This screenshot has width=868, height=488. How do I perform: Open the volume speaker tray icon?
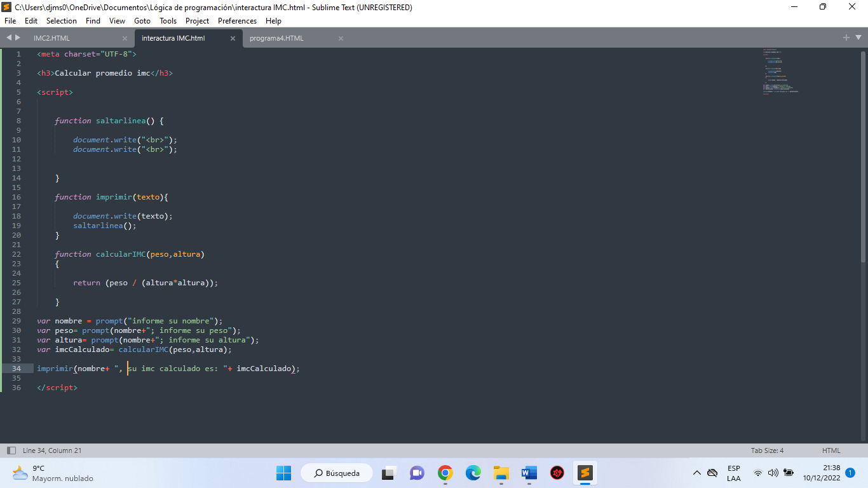click(x=773, y=473)
